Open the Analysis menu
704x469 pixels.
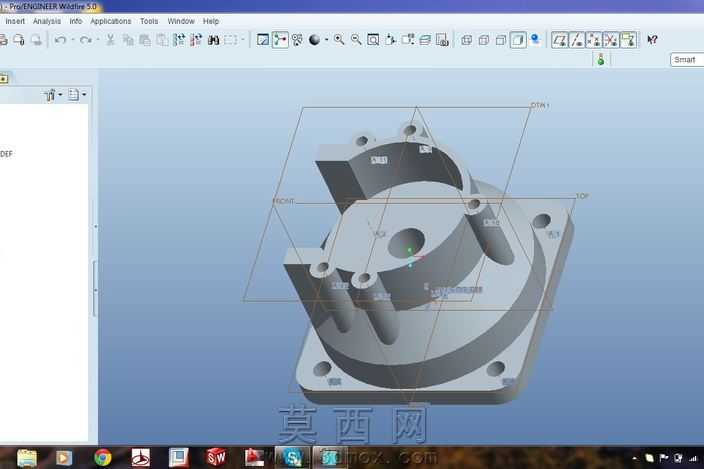click(47, 21)
